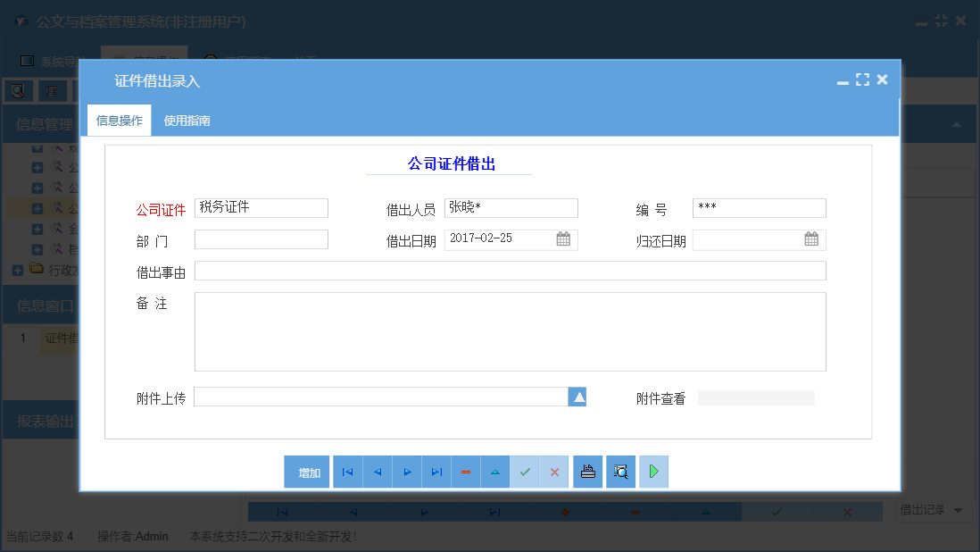The image size is (980, 552).
Task: Open print preview with the magnifier icon
Action: 620,472
